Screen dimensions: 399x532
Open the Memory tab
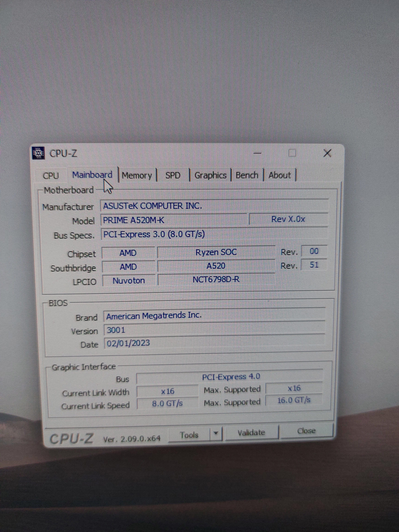[137, 175]
